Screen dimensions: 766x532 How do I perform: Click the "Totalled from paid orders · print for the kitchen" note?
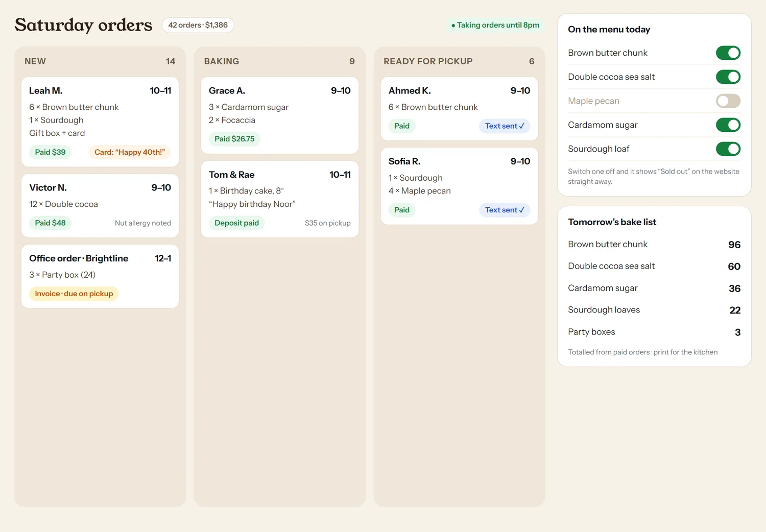[x=643, y=352]
